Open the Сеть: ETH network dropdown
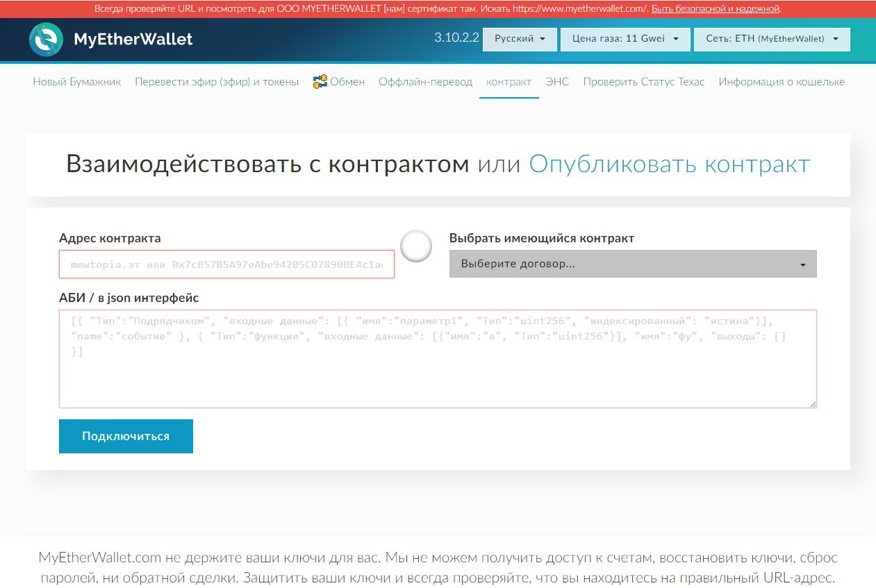876x588 pixels. (x=772, y=39)
